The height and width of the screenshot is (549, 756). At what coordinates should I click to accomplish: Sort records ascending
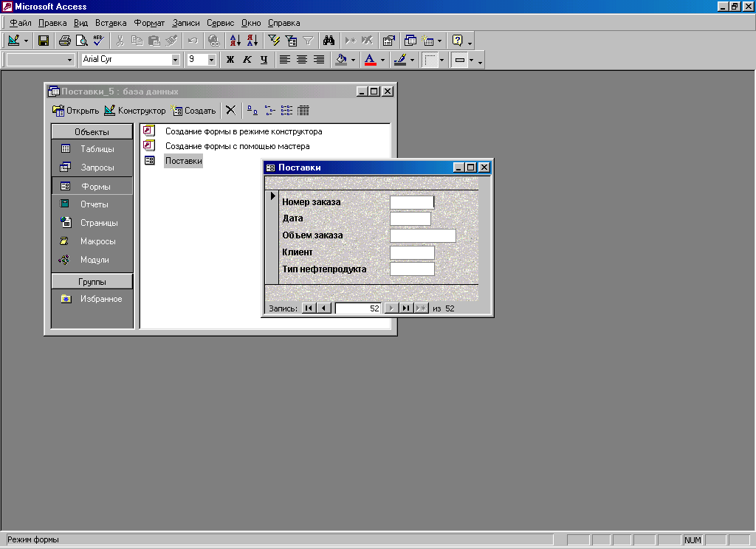pos(235,41)
